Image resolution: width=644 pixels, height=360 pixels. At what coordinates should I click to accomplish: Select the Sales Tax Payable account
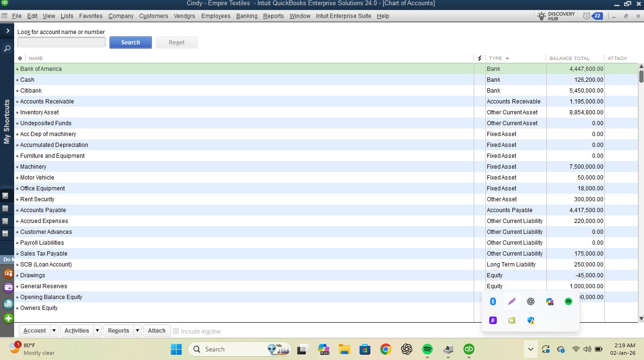44,254
